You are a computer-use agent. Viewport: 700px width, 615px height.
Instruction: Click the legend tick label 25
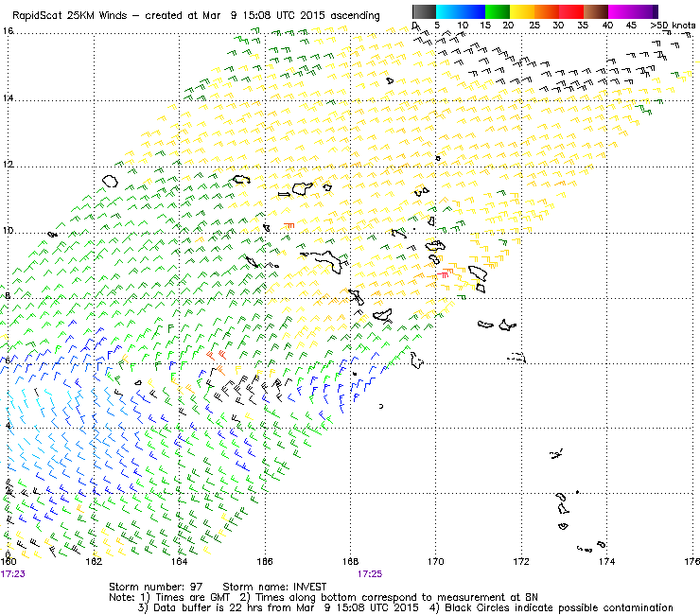[x=534, y=25]
